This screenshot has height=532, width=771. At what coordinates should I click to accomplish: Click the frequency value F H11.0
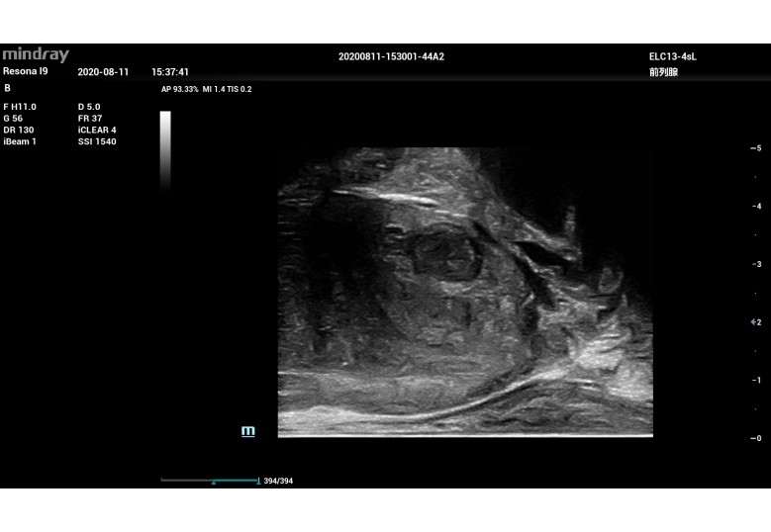click(20, 107)
